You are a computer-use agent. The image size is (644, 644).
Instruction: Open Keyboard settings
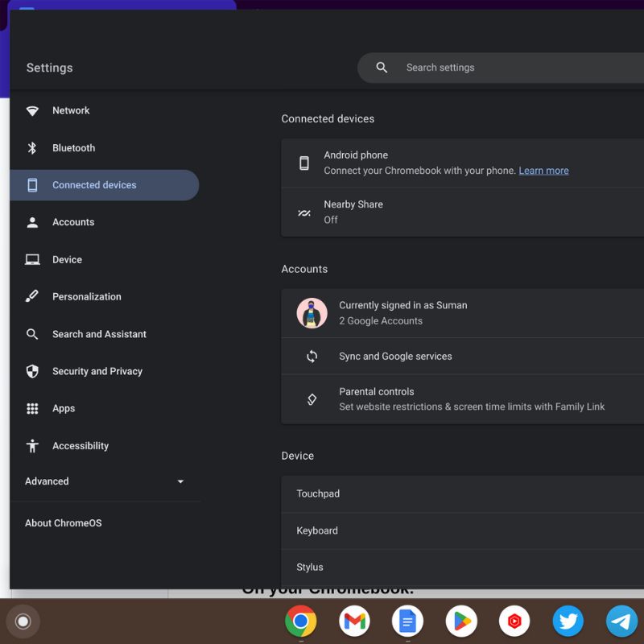(462, 530)
